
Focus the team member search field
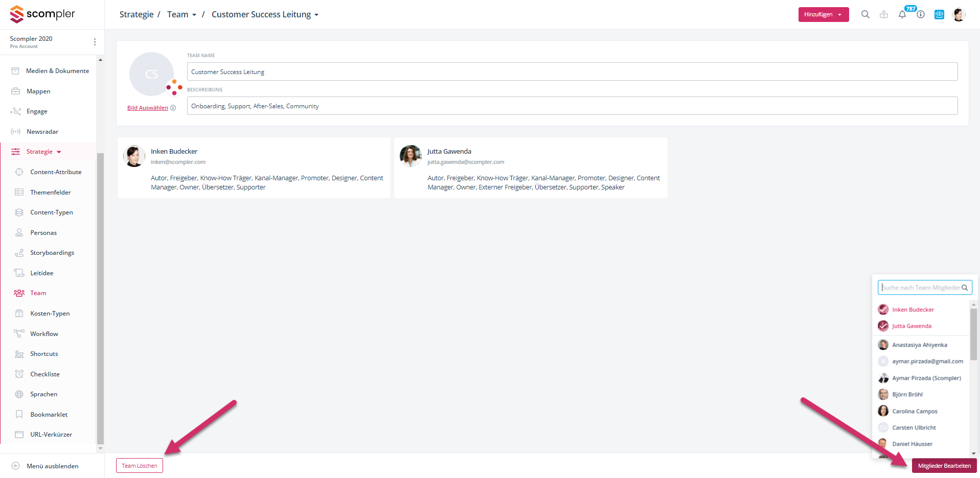[920, 288]
